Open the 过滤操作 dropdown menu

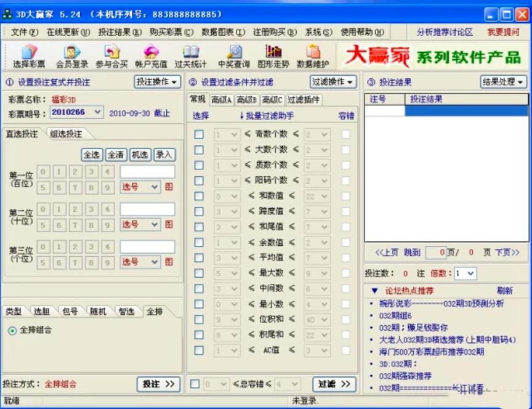click(x=333, y=82)
